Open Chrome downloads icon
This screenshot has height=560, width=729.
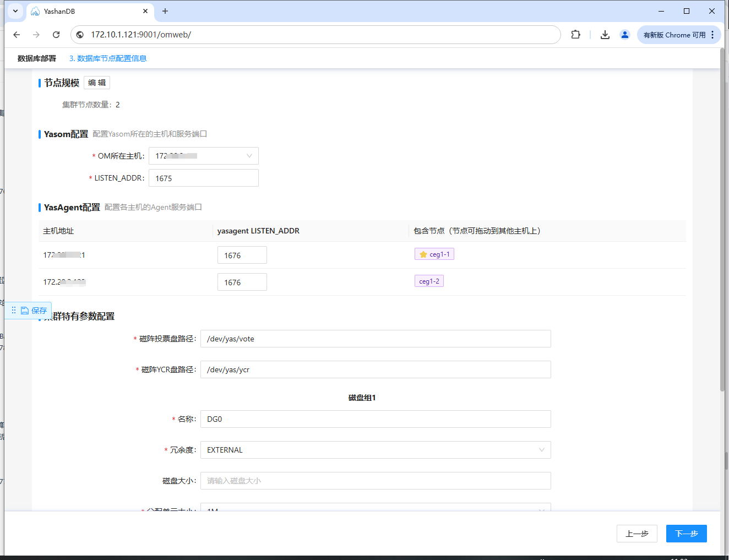point(605,35)
